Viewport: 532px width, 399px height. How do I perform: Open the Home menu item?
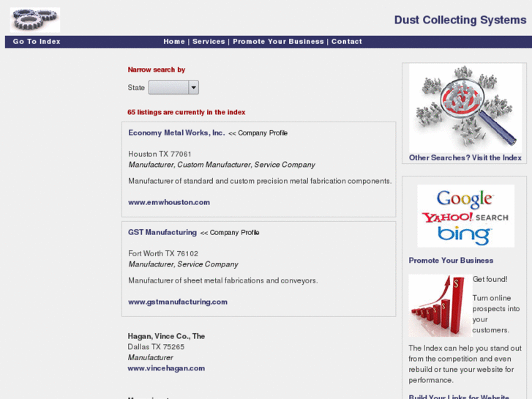174,42
